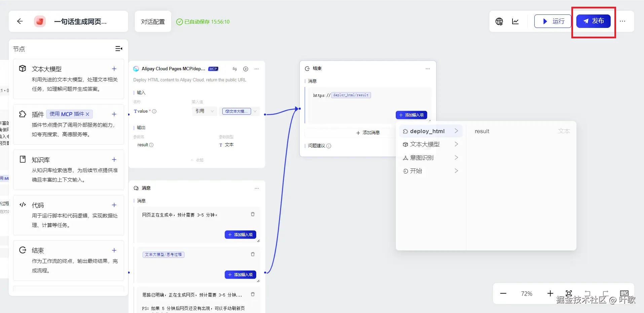Expand 文本大模型 in the variable menu
Viewport: 644px width, 313px height.
[431, 144]
